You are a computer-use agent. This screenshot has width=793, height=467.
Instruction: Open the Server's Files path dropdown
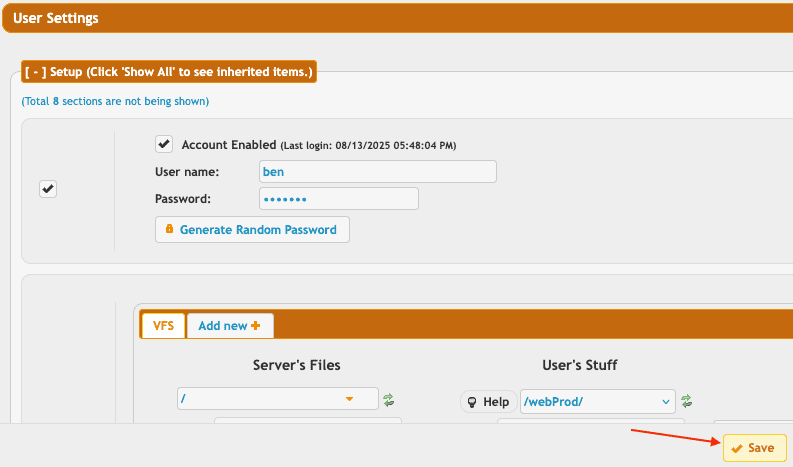[277, 399]
